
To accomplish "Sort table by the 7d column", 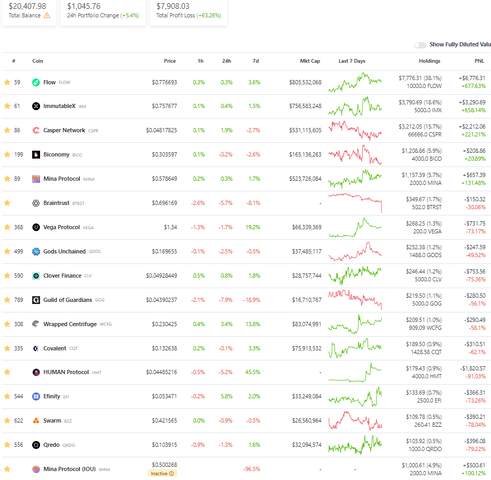I will point(256,61).
